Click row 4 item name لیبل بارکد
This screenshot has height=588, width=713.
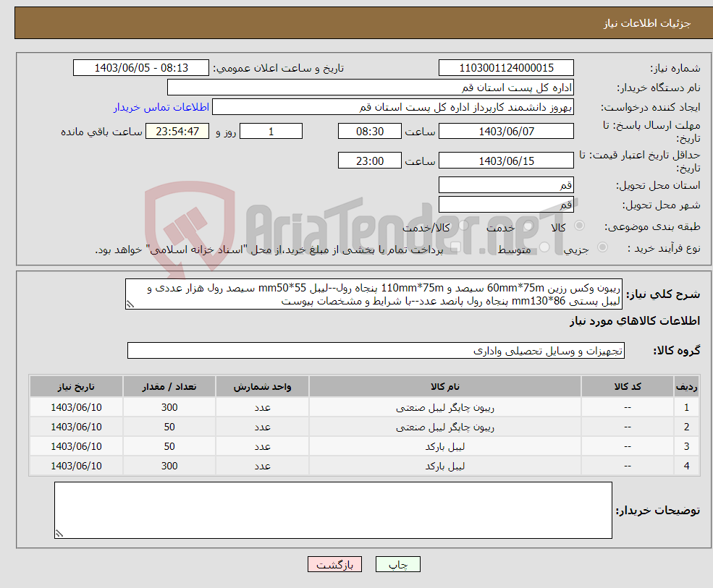445,466
